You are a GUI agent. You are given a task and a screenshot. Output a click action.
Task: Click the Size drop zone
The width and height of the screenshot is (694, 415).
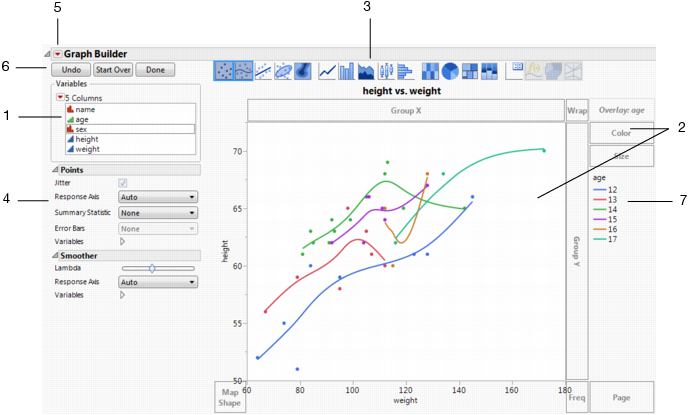621,156
